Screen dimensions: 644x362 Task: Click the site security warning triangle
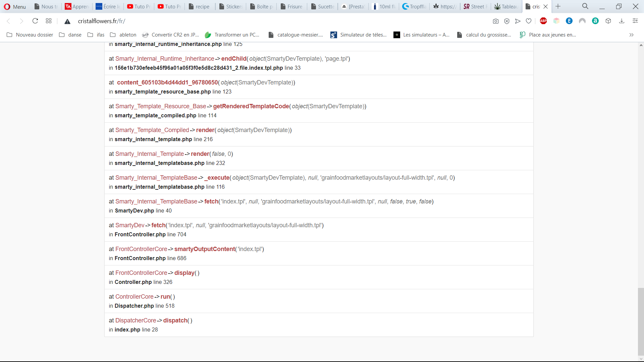coord(67,21)
